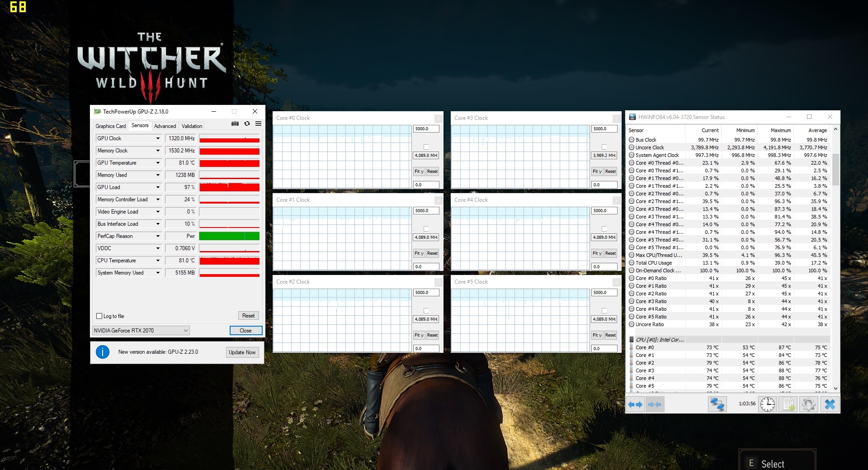Click the 0.0 min field in Core #4 Clock
868x470 pixels.
pyautogui.click(x=604, y=267)
